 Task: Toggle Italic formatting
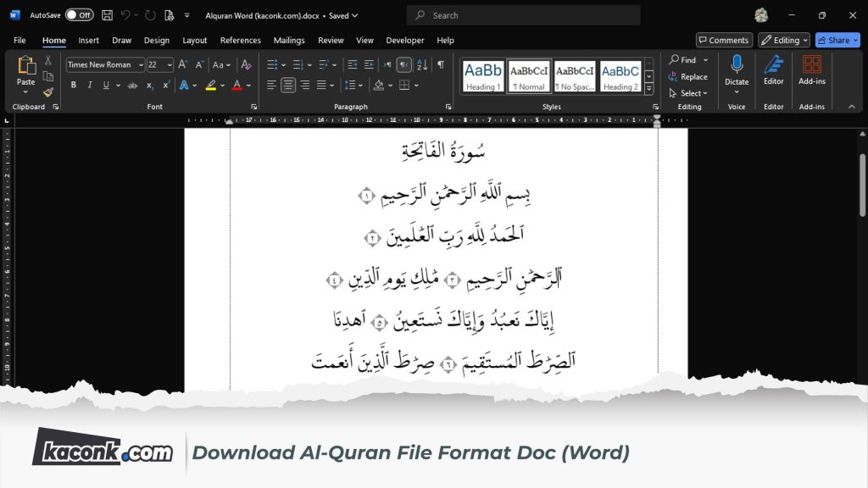[90, 85]
